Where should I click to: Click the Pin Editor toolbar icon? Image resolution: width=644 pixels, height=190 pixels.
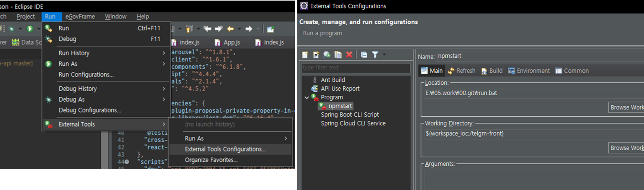click(270, 29)
